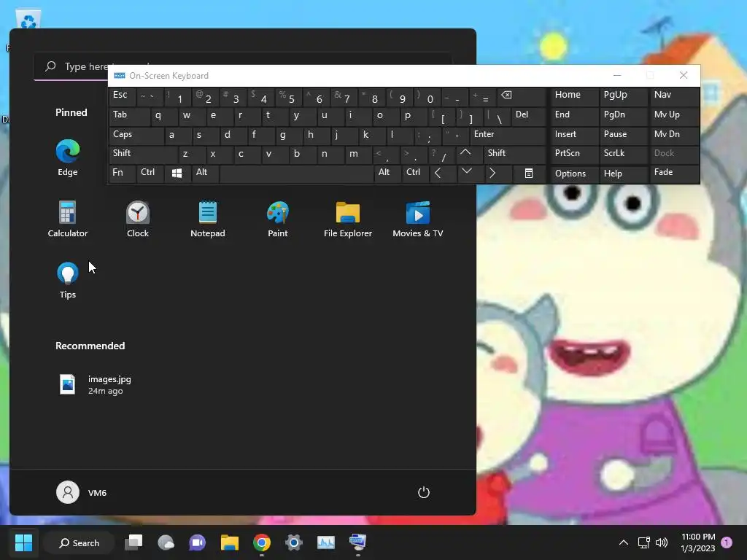Toggle the left Shift key
Screen dimensions: 747x560
[144, 155]
